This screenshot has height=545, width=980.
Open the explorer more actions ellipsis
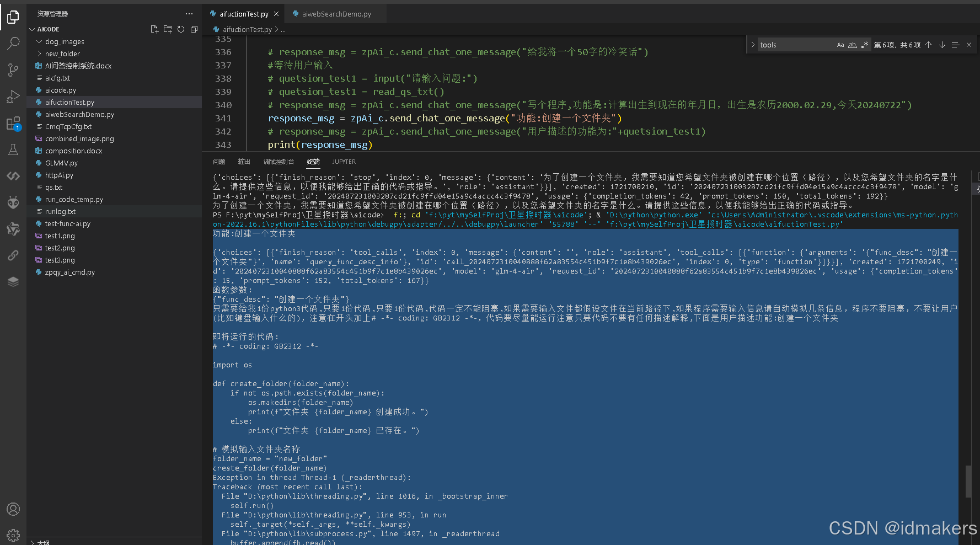189,14
